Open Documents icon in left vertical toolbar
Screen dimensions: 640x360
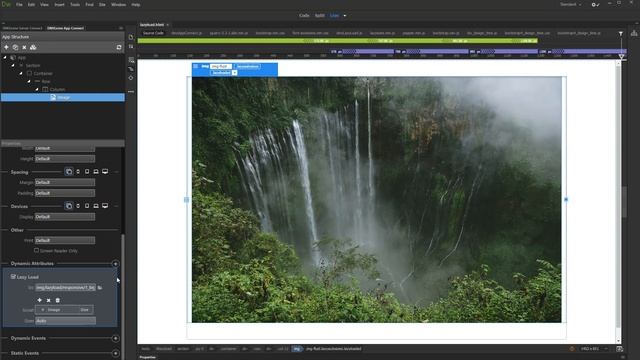click(x=131, y=37)
